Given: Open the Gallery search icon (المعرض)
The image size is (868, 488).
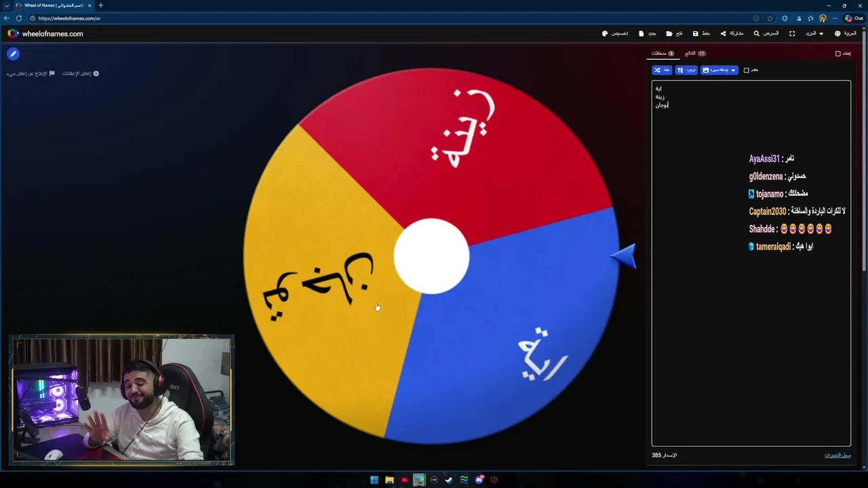Looking at the screenshot, I should coord(757,33).
